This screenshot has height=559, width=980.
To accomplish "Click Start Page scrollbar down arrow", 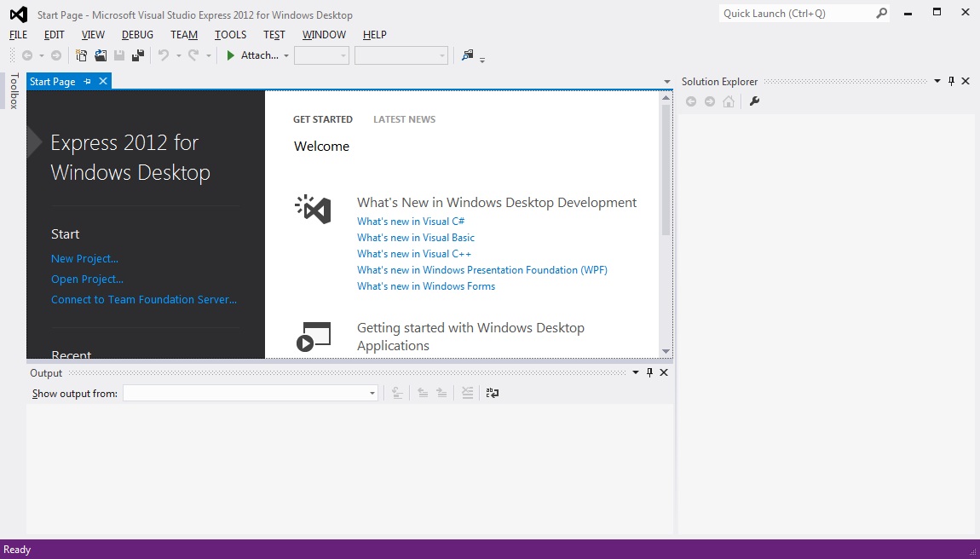I will coord(666,351).
